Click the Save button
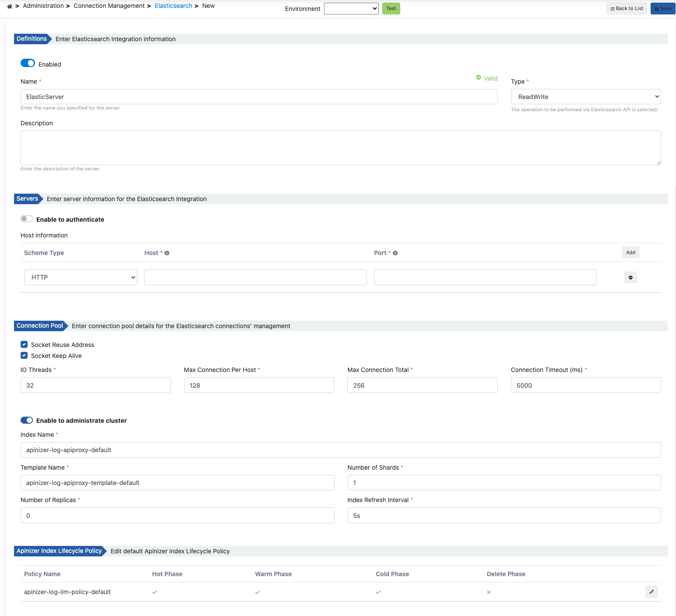Image resolution: width=676 pixels, height=616 pixels. pyautogui.click(x=662, y=9)
